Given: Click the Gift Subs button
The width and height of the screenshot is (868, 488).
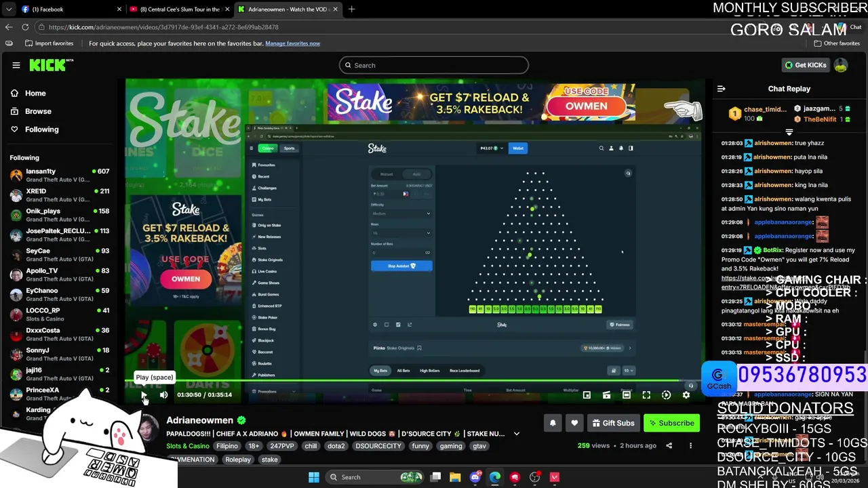Looking at the screenshot, I should (613, 423).
